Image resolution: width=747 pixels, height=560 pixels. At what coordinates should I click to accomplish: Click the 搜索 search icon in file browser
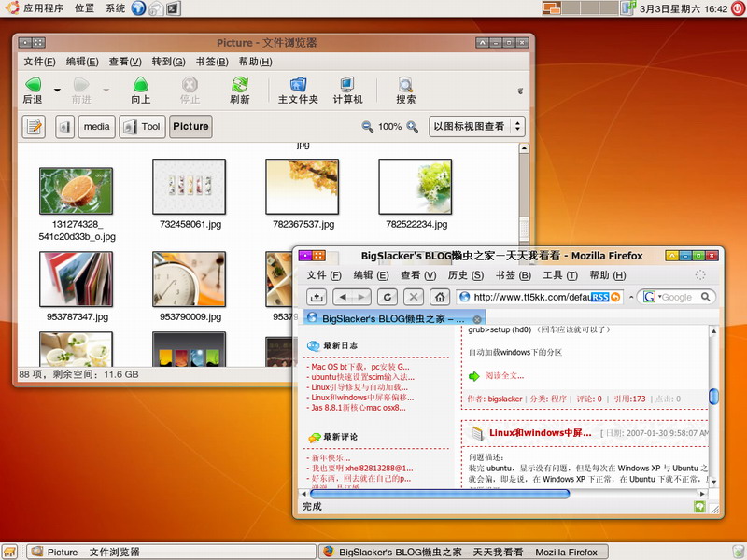point(405,85)
